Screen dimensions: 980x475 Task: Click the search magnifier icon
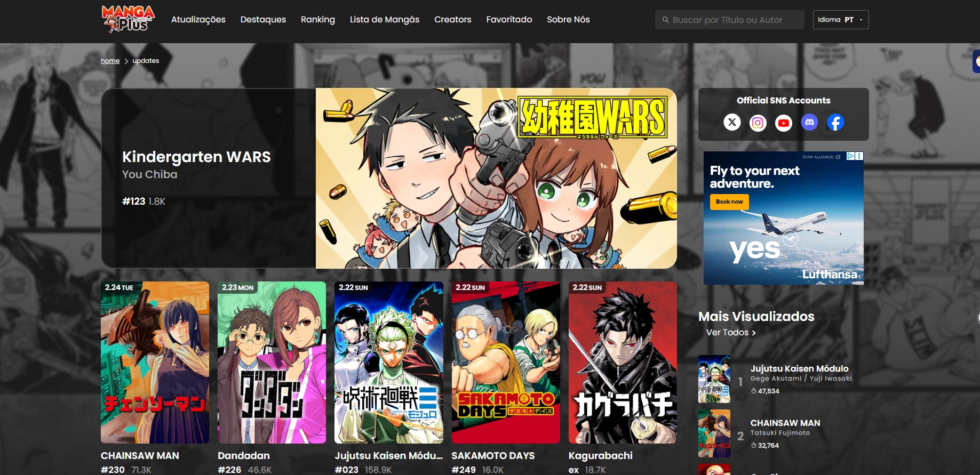pos(665,20)
